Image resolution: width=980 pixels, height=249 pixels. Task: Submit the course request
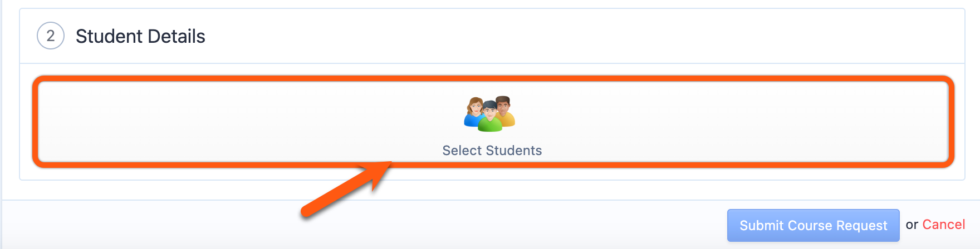pos(813,225)
